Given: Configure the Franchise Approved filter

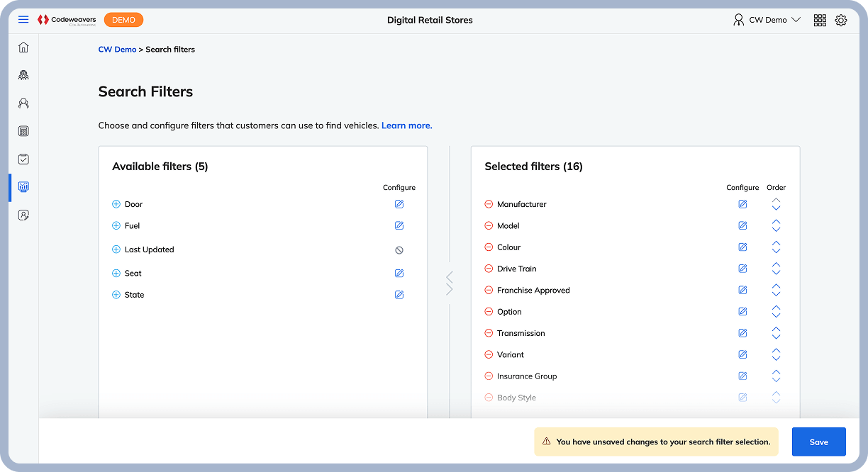Looking at the screenshot, I should point(742,290).
